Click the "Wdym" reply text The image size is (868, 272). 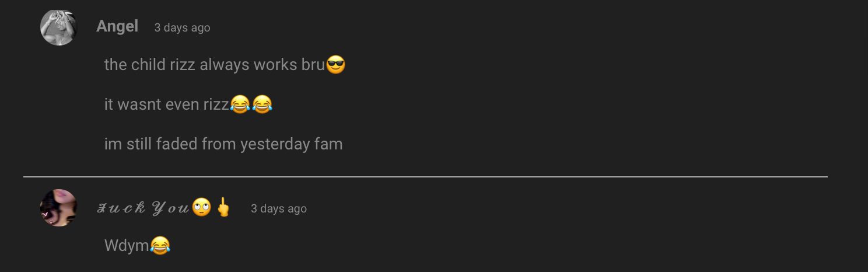(x=127, y=246)
